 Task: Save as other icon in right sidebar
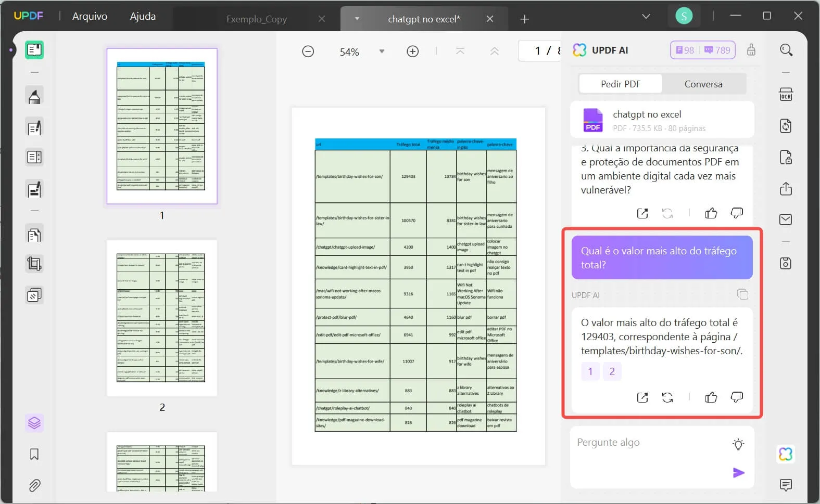(786, 263)
